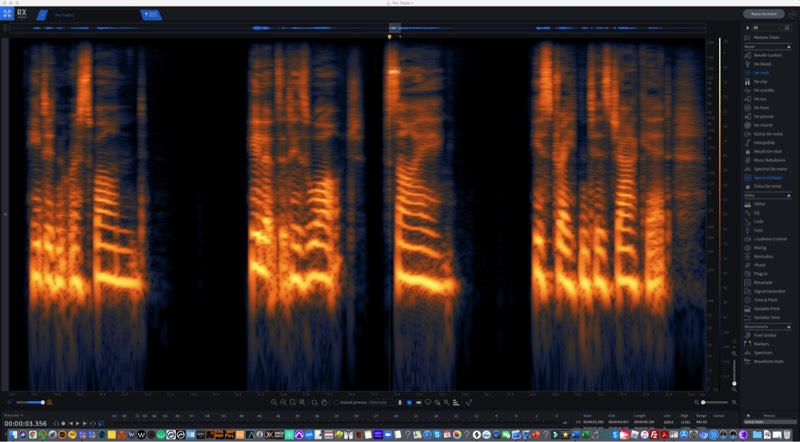The width and height of the screenshot is (800, 442).
Task: Select the Initial State history entry
Action: point(769,423)
